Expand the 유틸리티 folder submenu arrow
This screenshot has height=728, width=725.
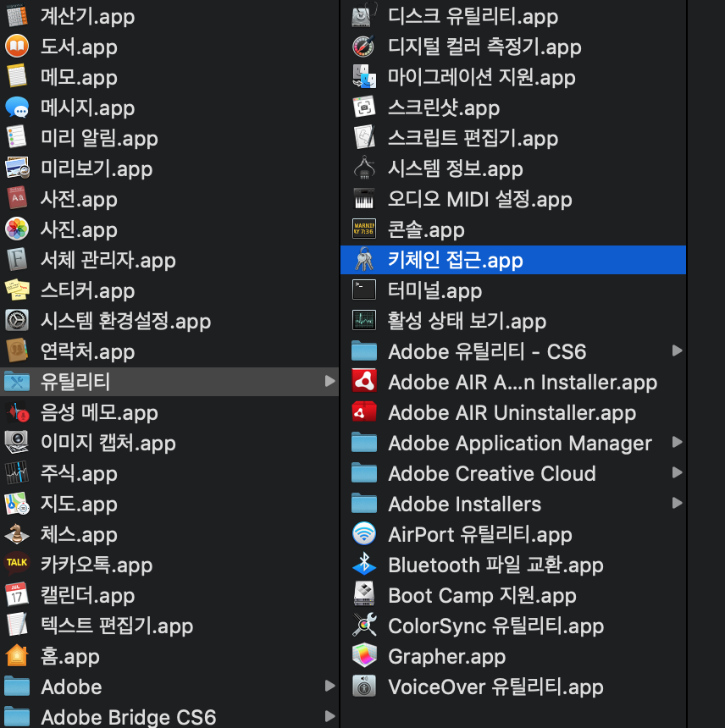coord(329,381)
